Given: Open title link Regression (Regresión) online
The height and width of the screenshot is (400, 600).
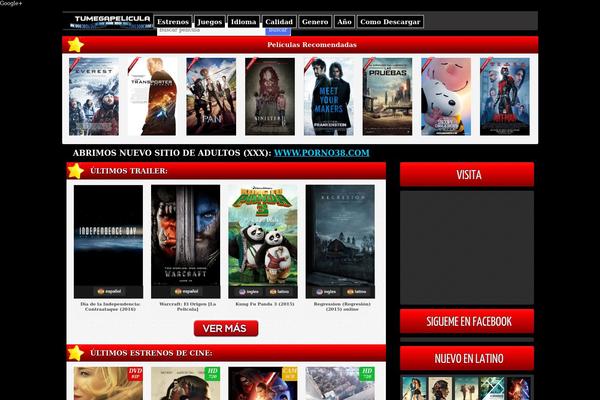Looking at the screenshot, I should tap(342, 306).
